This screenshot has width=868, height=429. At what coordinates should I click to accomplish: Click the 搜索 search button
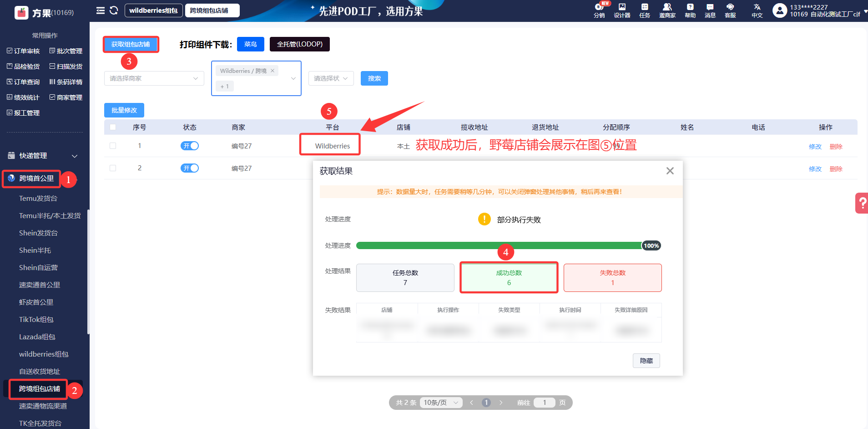click(x=374, y=78)
